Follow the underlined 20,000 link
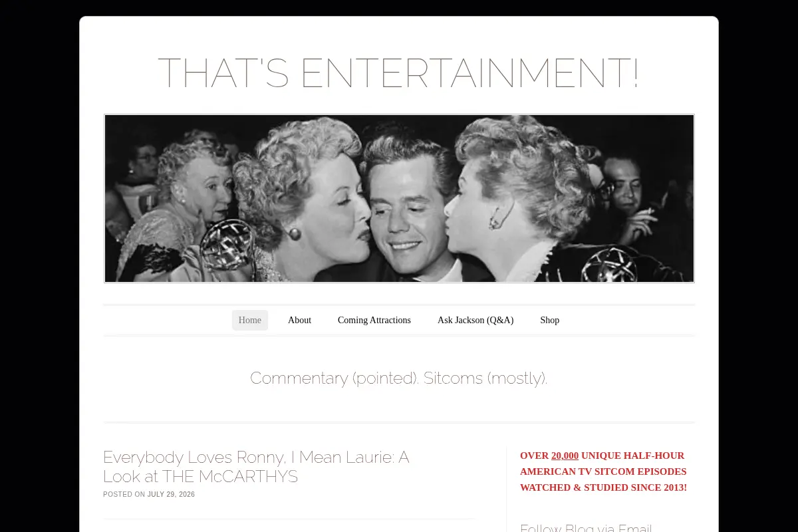The height and width of the screenshot is (532, 798). pos(565,456)
